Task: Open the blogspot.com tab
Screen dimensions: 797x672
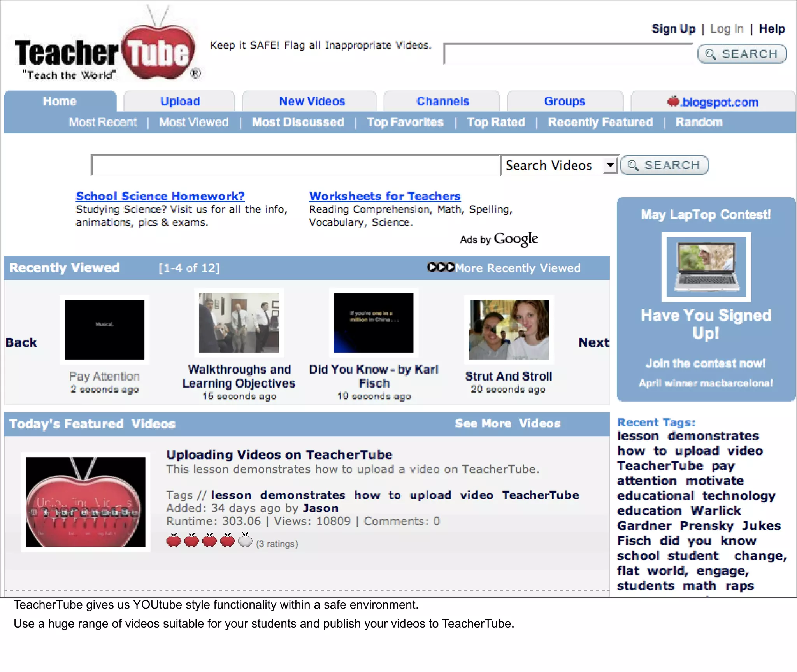Action: pos(713,102)
